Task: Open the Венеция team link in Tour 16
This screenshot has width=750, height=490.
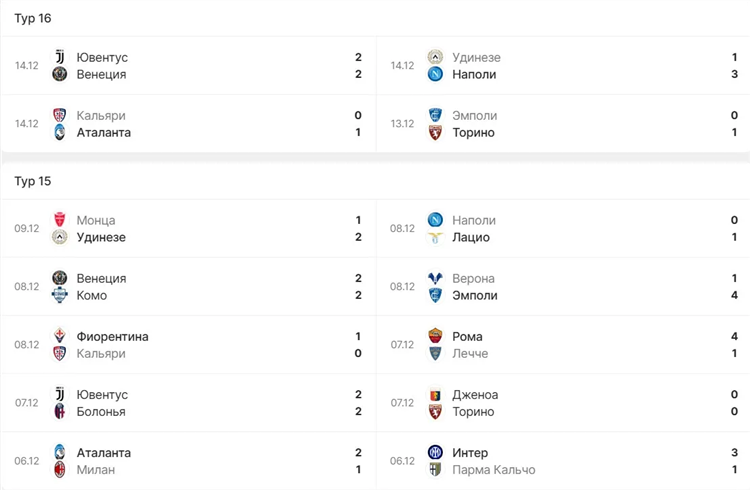Action: click(101, 75)
